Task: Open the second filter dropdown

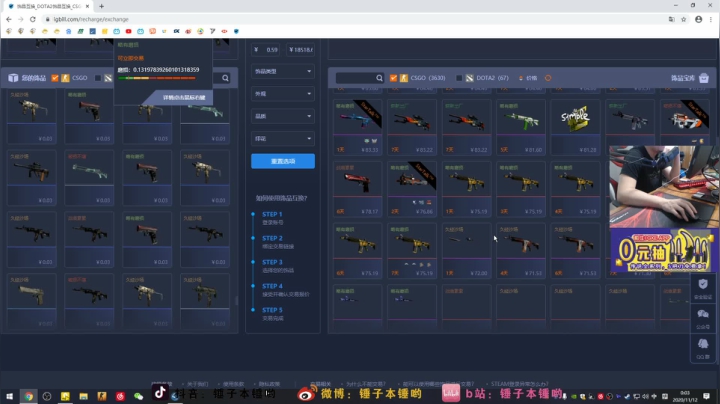Action: click(283, 94)
